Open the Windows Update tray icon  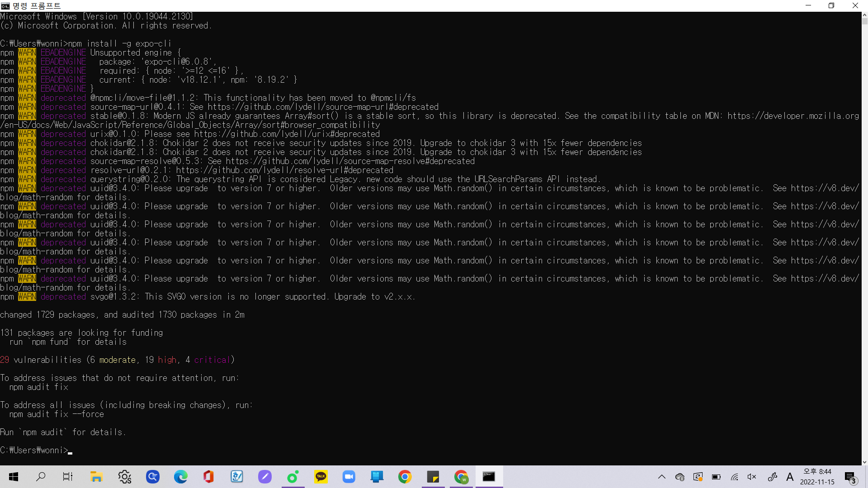698,477
